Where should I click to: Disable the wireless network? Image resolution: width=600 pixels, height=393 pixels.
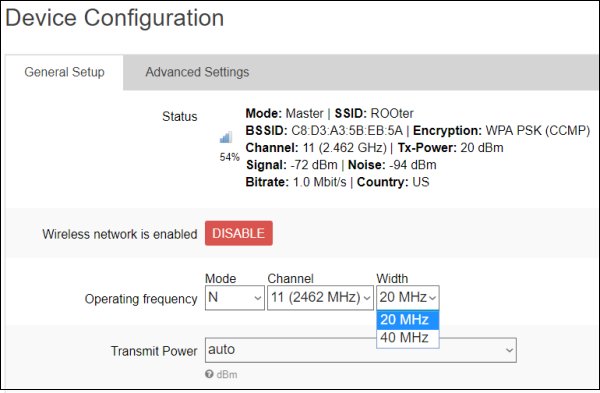click(239, 233)
